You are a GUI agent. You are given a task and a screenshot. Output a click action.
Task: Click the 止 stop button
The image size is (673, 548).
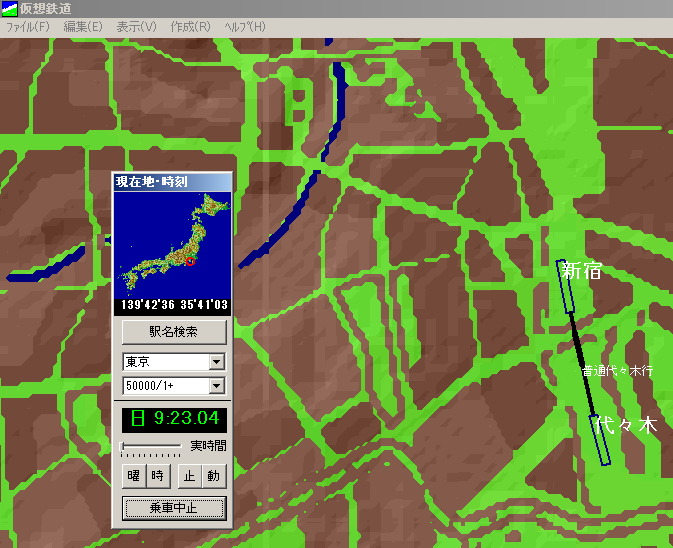point(190,476)
